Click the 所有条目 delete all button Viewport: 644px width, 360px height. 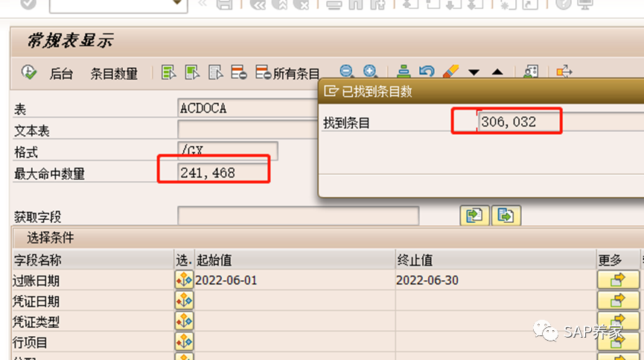(287, 73)
